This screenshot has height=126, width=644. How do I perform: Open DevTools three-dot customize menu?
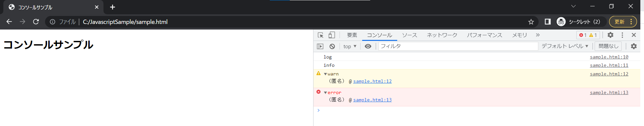(x=622, y=35)
